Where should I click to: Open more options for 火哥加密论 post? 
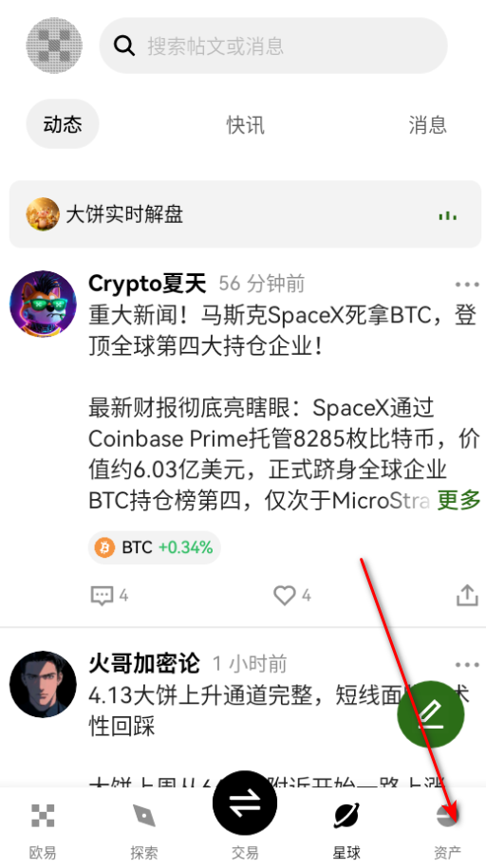click(467, 664)
